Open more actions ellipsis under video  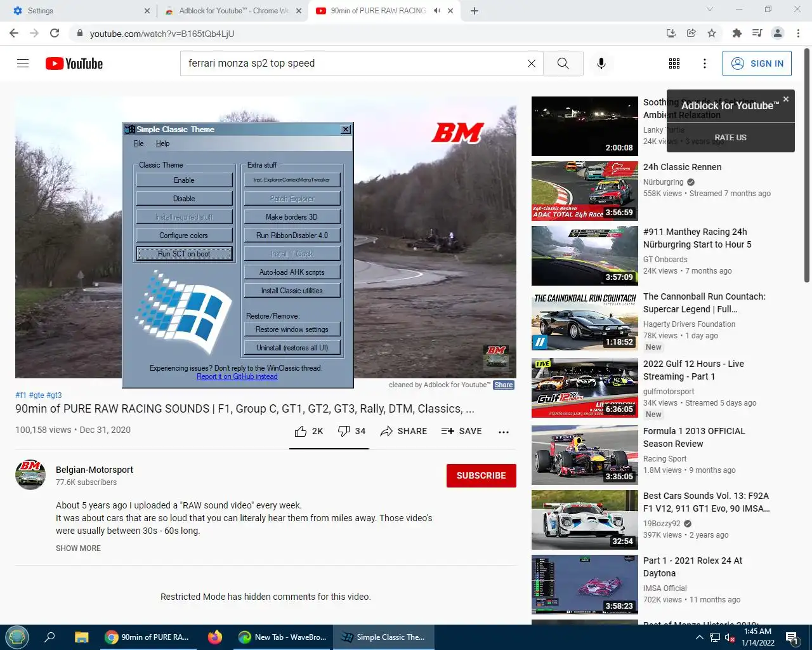[504, 432]
